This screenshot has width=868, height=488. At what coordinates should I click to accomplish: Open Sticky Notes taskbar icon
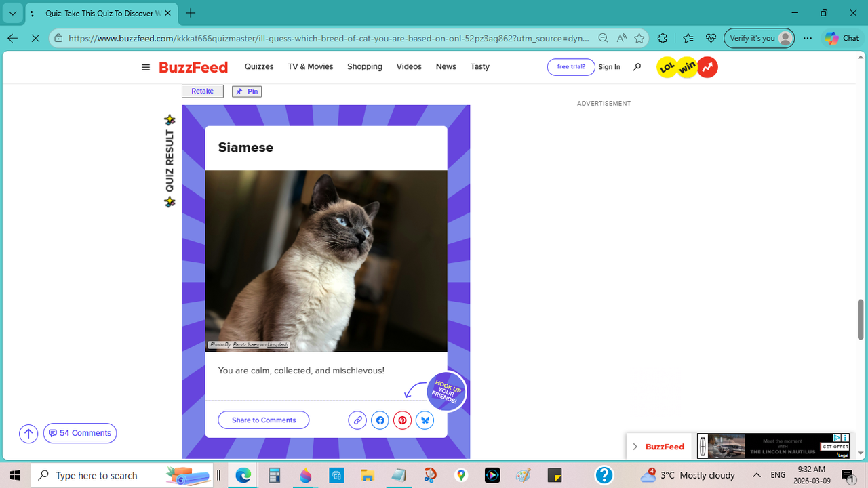click(x=555, y=475)
